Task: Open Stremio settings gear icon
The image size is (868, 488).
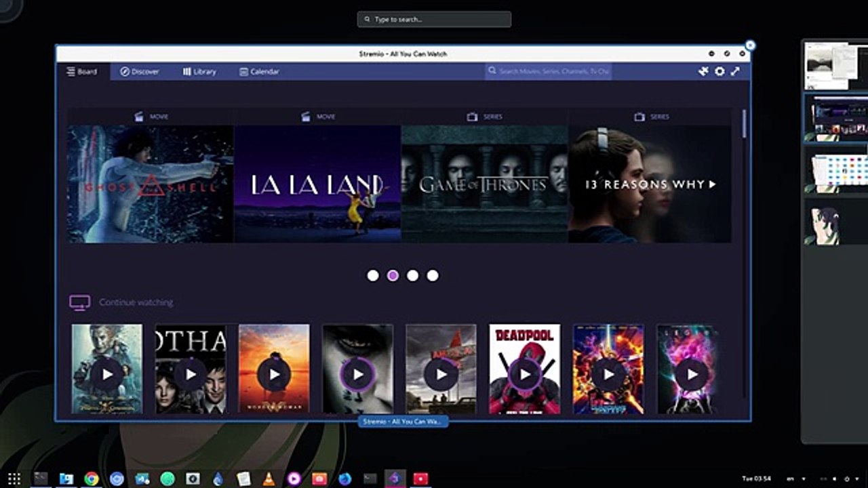Action: click(719, 71)
